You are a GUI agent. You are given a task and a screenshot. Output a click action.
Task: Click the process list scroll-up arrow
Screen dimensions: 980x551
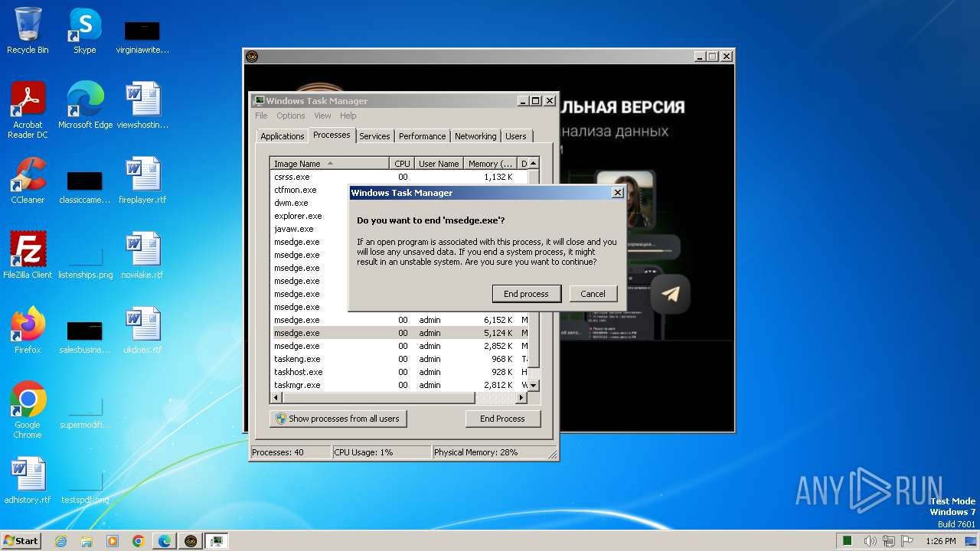(x=534, y=163)
